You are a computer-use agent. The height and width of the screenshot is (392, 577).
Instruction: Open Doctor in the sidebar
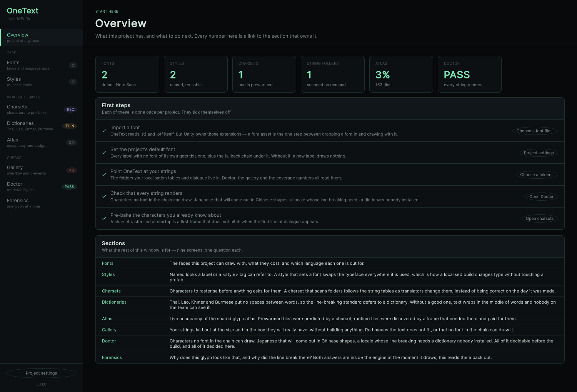tap(42, 186)
